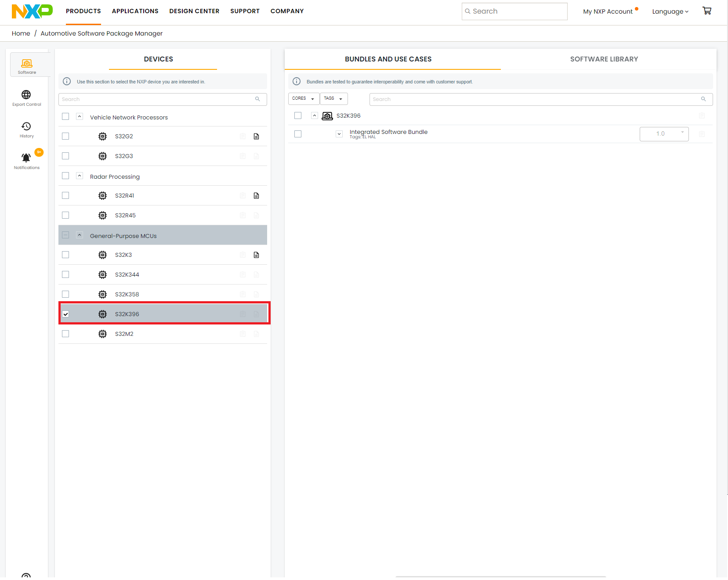Open the document icon for S32R41

click(x=256, y=196)
